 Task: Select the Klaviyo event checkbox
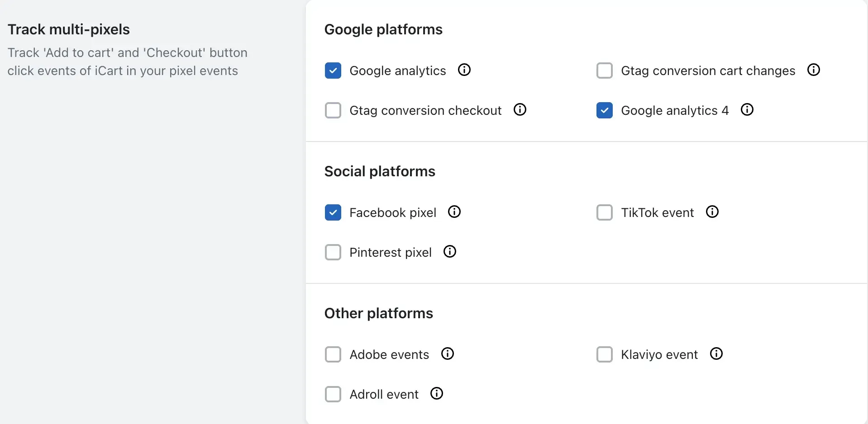click(605, 354)
